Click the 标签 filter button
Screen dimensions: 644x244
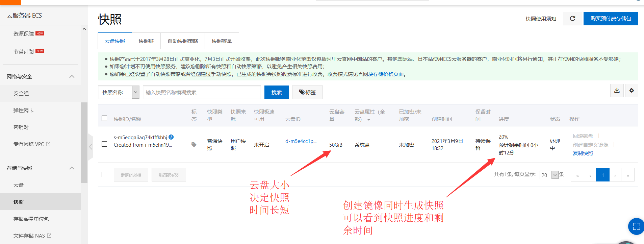(307, 92)
